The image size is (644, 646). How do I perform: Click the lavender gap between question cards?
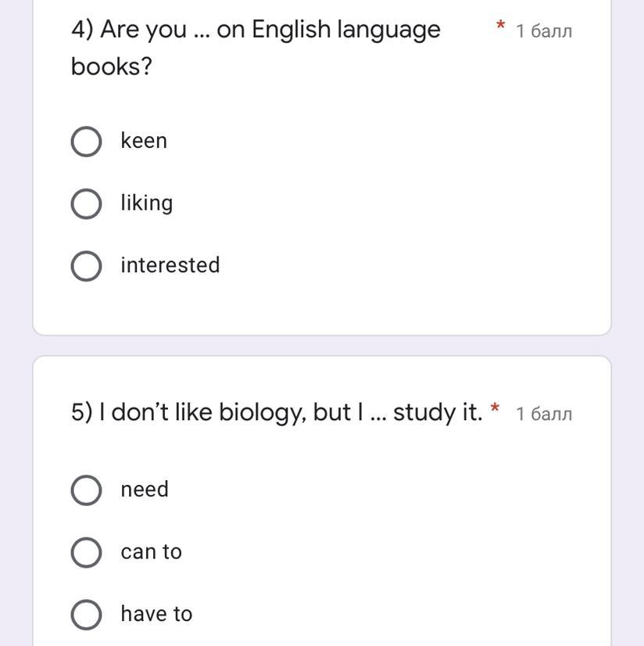tap(322, 346)
